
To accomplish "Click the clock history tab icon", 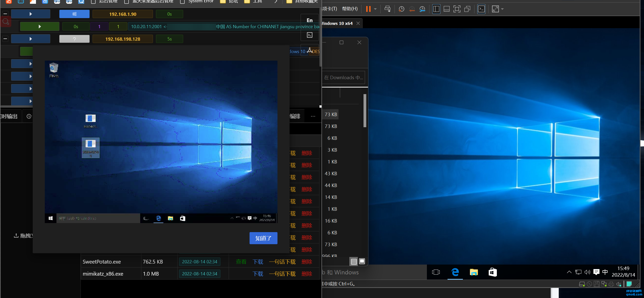I will (29, 116).
